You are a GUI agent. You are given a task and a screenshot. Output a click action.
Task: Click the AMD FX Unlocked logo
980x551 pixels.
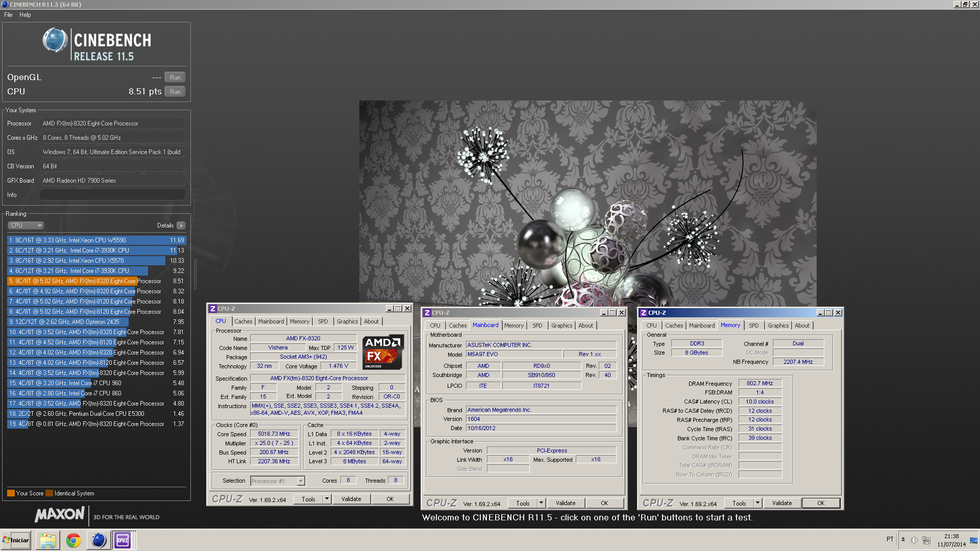[383, 352]
